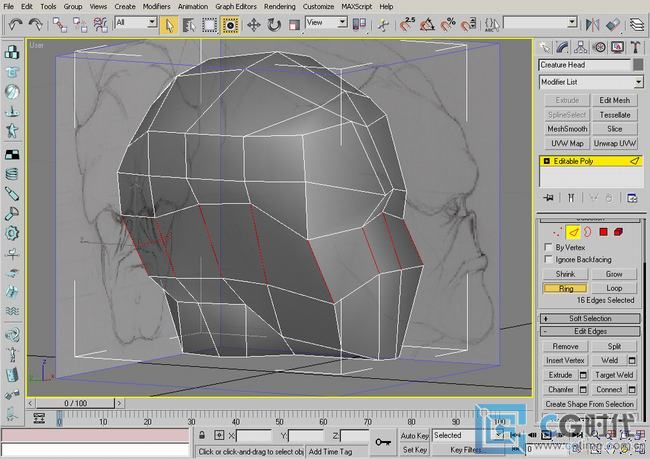
Task: Open Extrude settings box in Edit Edges
Action: click(x=583, y=375)
